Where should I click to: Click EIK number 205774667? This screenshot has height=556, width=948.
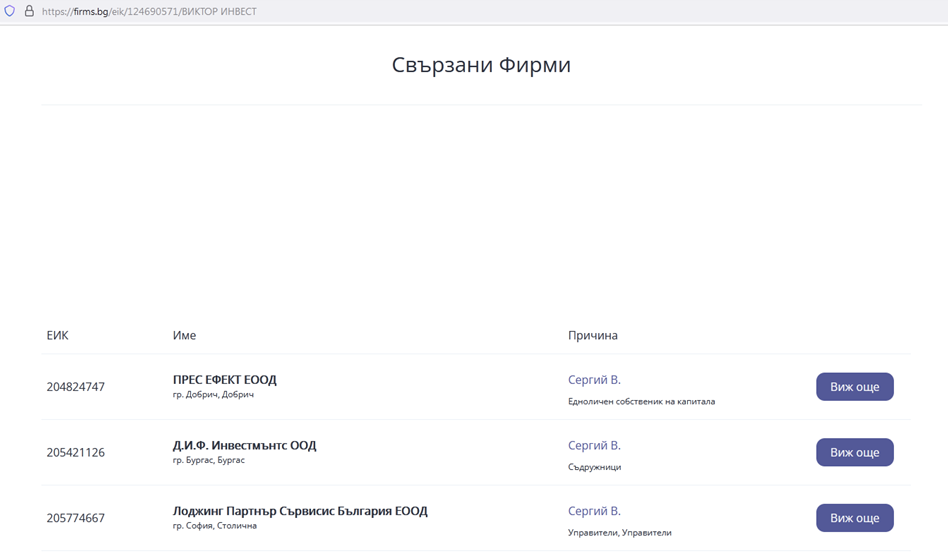coord(76,518)
